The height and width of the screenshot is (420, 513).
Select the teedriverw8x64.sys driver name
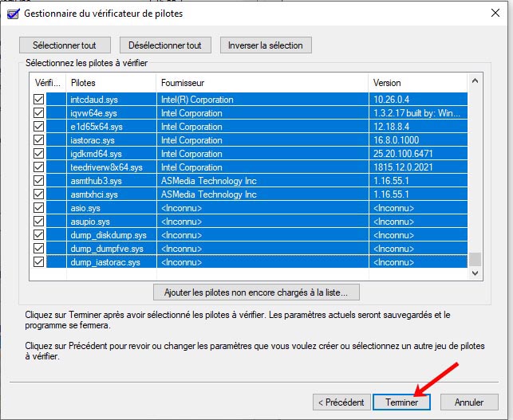(106, 167)
